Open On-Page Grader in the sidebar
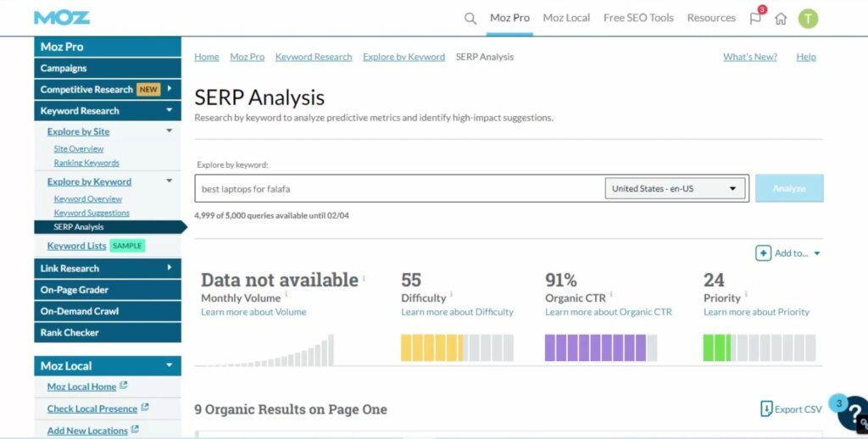Screen dimensions: 868x439 pos(108,290)
